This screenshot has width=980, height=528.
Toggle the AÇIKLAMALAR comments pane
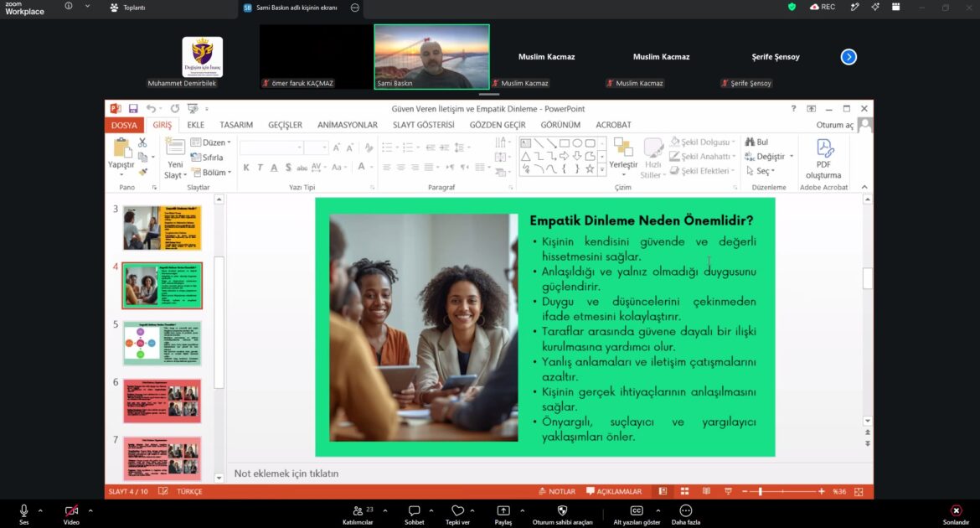(614, 492)
